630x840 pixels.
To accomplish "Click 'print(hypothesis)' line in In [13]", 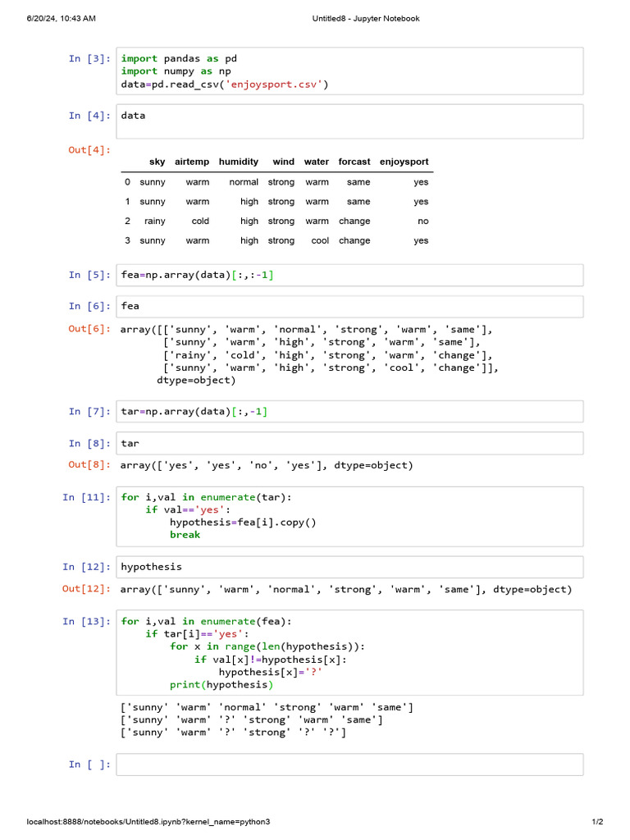I will tap(221, 685).
